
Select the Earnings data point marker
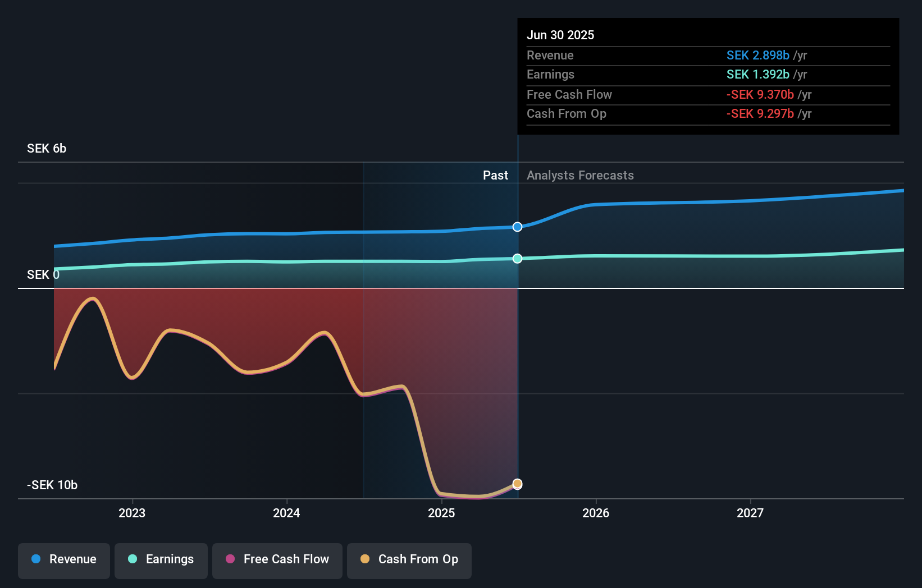518,259
